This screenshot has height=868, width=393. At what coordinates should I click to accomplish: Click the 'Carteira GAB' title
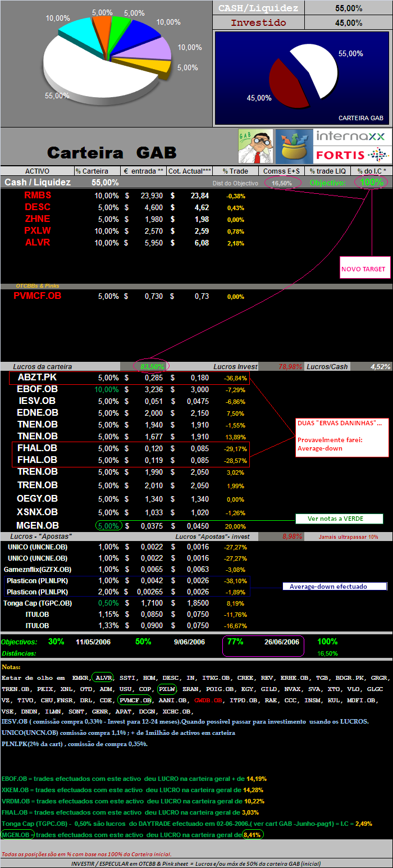tap(112, 152)
